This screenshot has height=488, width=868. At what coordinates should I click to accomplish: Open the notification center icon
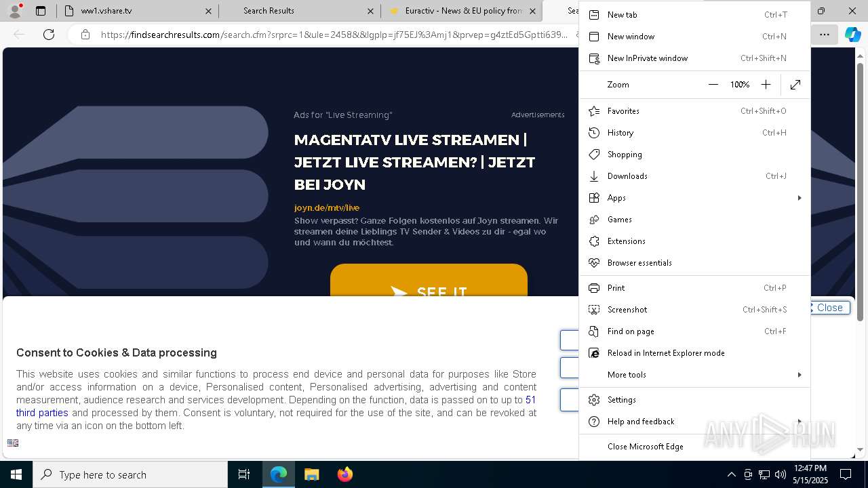point(846,474)
